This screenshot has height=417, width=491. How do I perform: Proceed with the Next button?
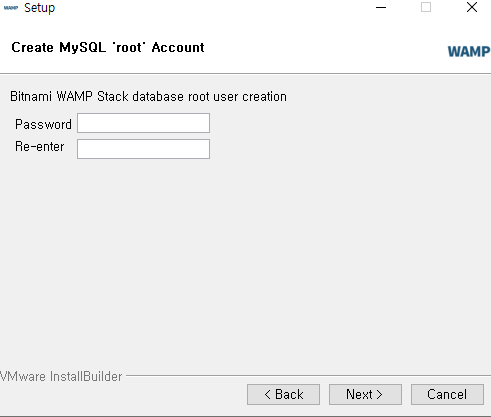[365, 395]
